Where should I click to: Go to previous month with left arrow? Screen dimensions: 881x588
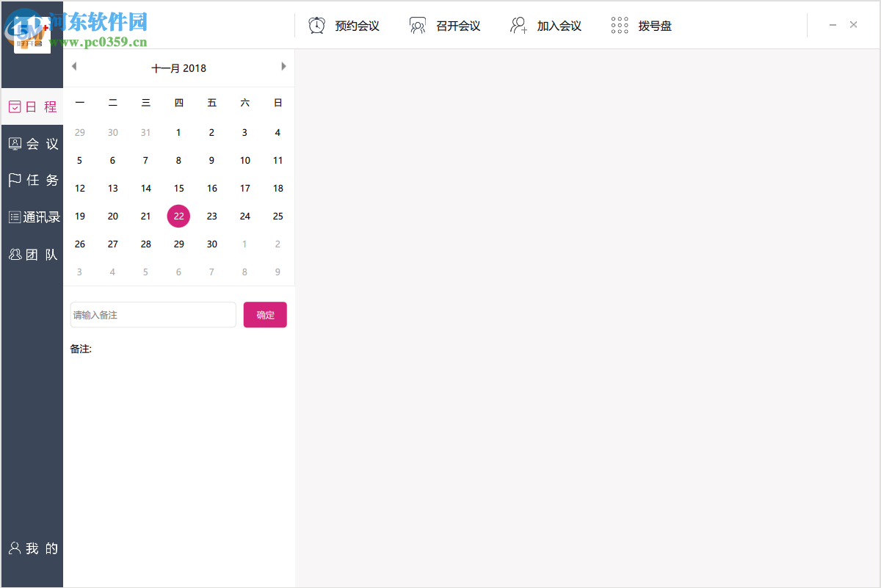tap(74, 65)
